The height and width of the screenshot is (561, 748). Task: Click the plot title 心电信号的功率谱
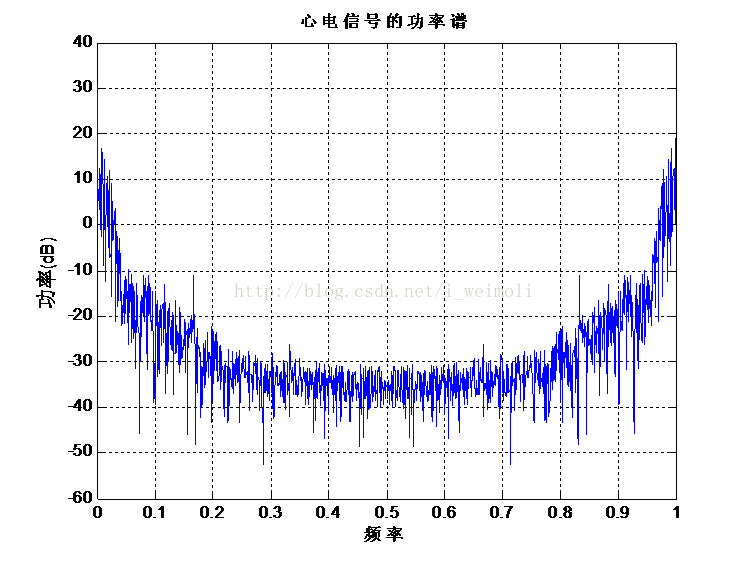[384, 21]
